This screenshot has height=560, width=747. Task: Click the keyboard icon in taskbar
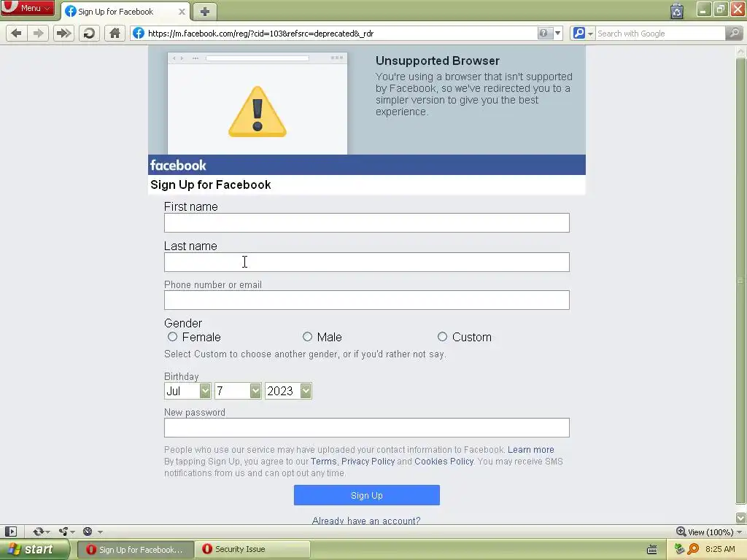point(652,550)
